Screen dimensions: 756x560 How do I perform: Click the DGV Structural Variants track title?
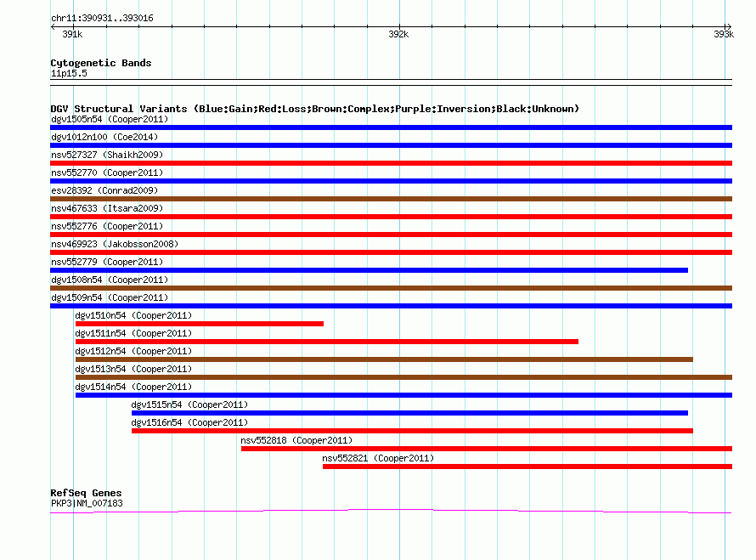tap(314, 109)
